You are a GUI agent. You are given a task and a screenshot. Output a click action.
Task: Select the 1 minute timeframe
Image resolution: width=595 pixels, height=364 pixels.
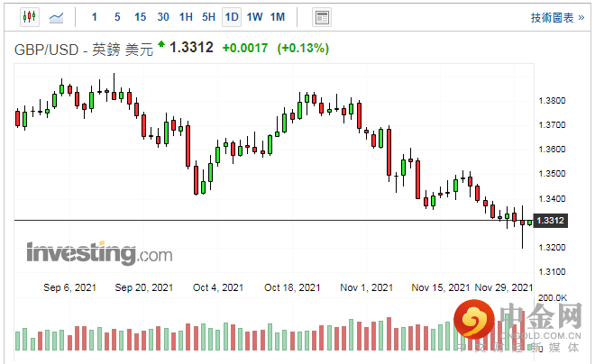(95, 17)
